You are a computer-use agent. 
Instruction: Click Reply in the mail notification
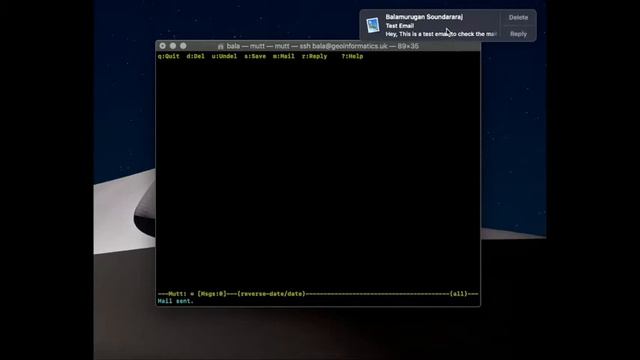[518, 34]
